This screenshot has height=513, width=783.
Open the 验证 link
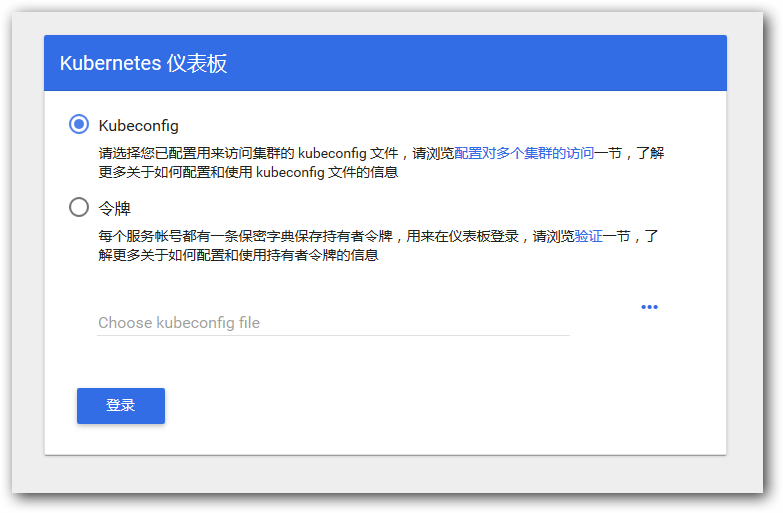click(x=588, y=237)
